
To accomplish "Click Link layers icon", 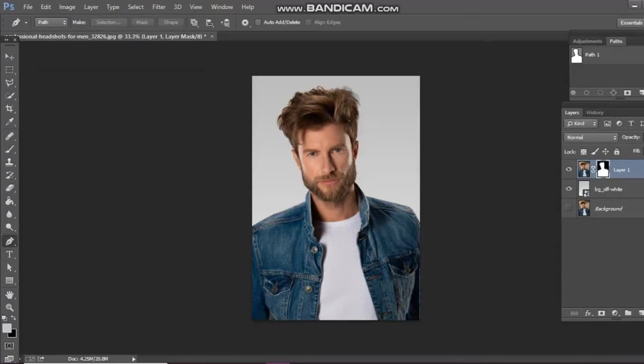I will click(x=574, y=313).
